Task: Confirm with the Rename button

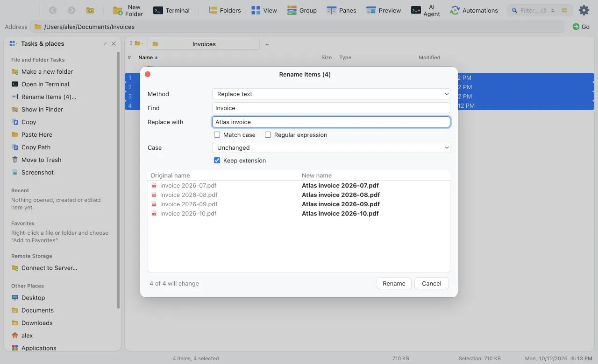Action: tap(394, 284)
